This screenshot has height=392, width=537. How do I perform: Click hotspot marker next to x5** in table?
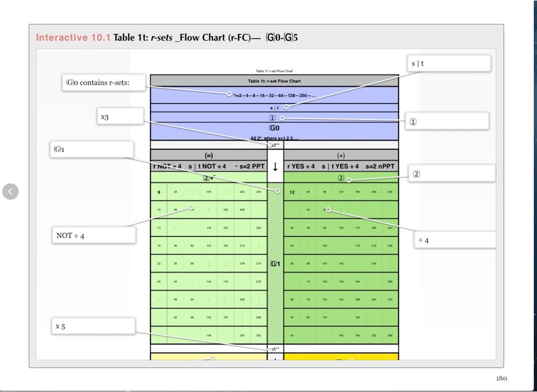pos(270,350)
